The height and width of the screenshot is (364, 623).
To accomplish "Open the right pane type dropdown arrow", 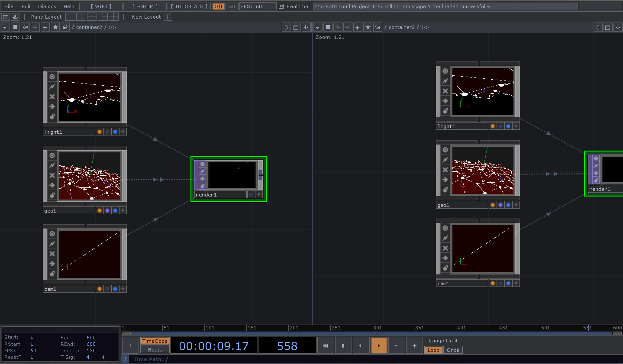I will pos(317,27).
